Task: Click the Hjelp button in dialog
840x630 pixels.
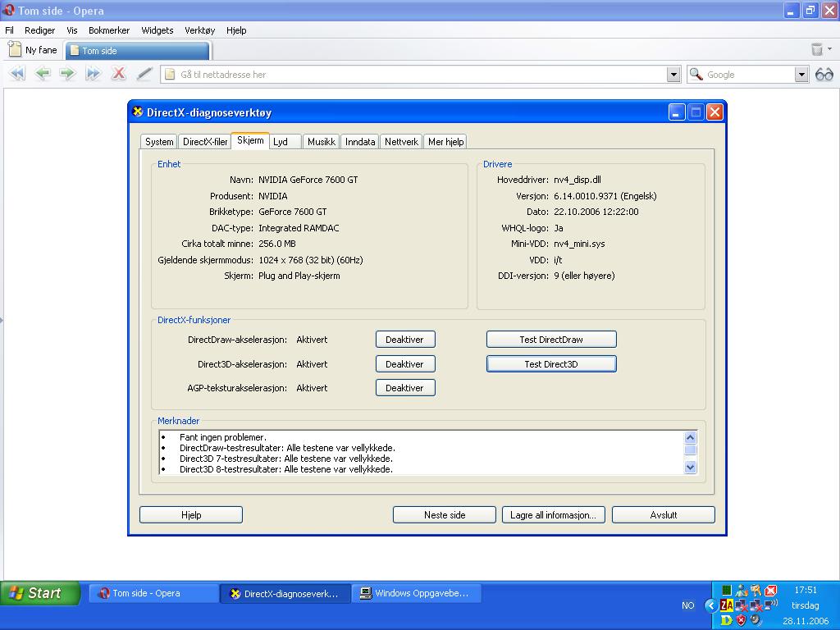Action: [191, 515]
